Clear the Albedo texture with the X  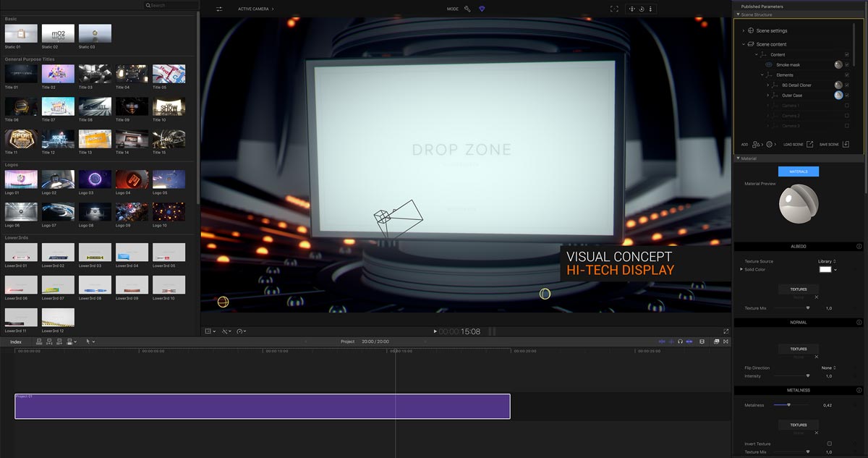(x=817, y=297)
